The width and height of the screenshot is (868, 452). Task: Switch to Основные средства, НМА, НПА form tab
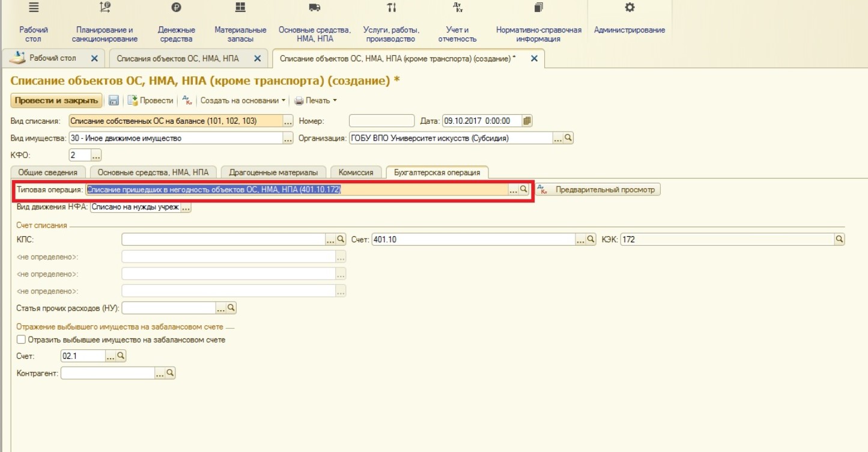tap(153, 172)
